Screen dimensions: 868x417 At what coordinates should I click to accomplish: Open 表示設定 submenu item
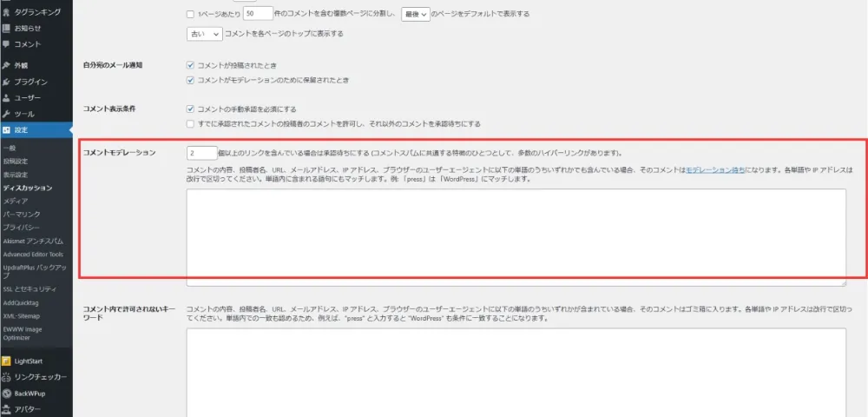(x=15, y=175)
